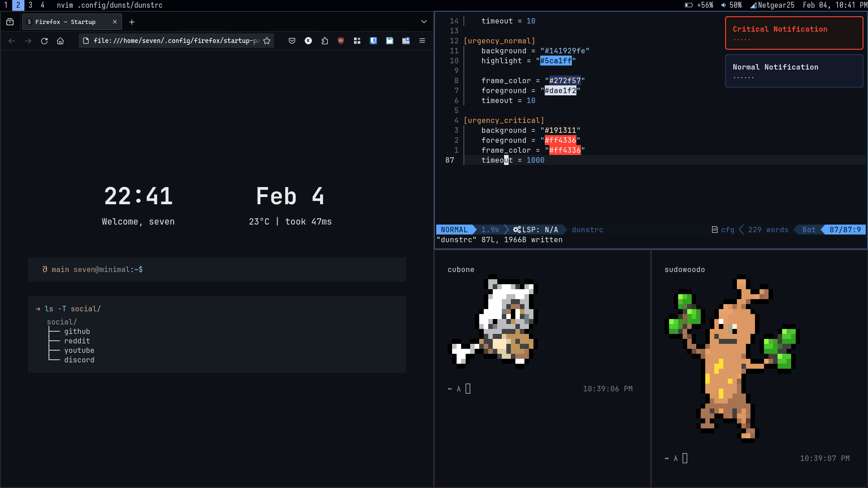Open Netgear25 Wi-Fi network indicator
Image resolution: width=868 pixels, height=488 pixels.
coord(772,5)
